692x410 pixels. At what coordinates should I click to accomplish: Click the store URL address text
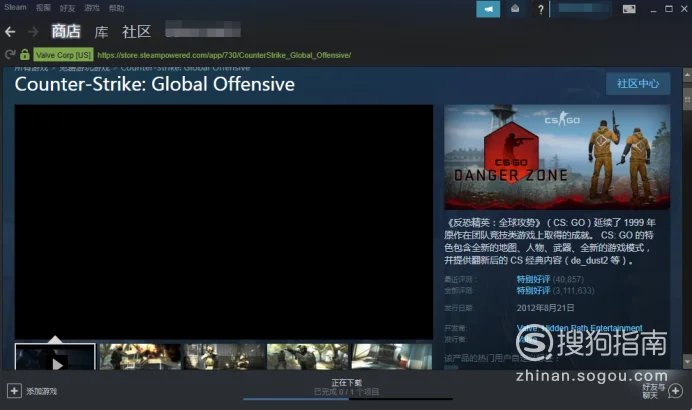[224, 55]
